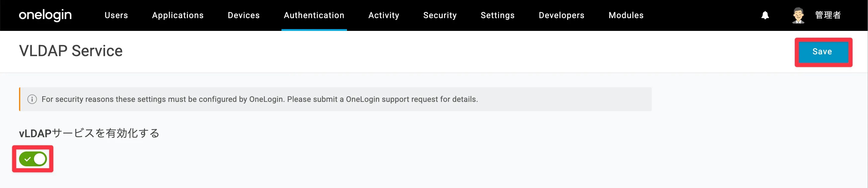Screen dimensions: 868x188
Task: Click the VLDAP Service page heading
Action: pyautogui.click(x=71, y=51)
